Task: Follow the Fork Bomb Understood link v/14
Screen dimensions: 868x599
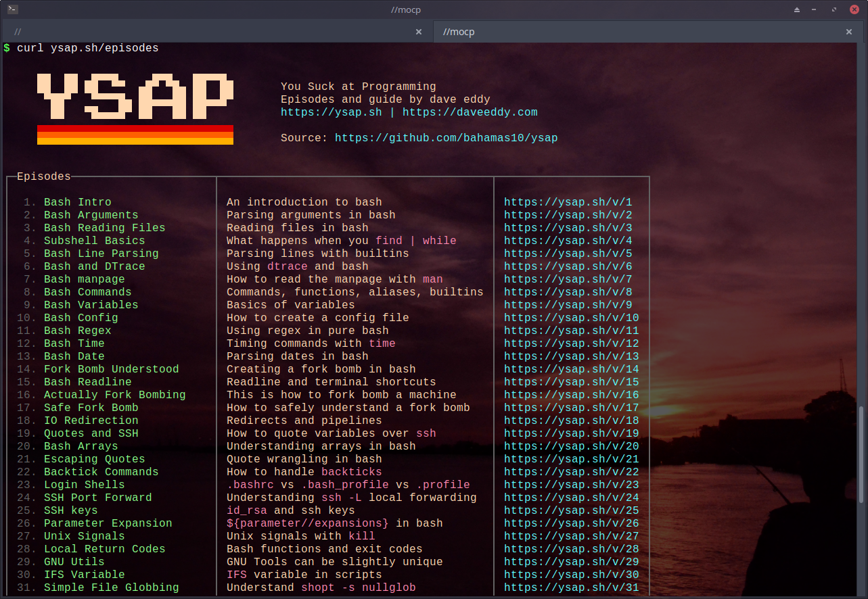Action: (571, 369)
